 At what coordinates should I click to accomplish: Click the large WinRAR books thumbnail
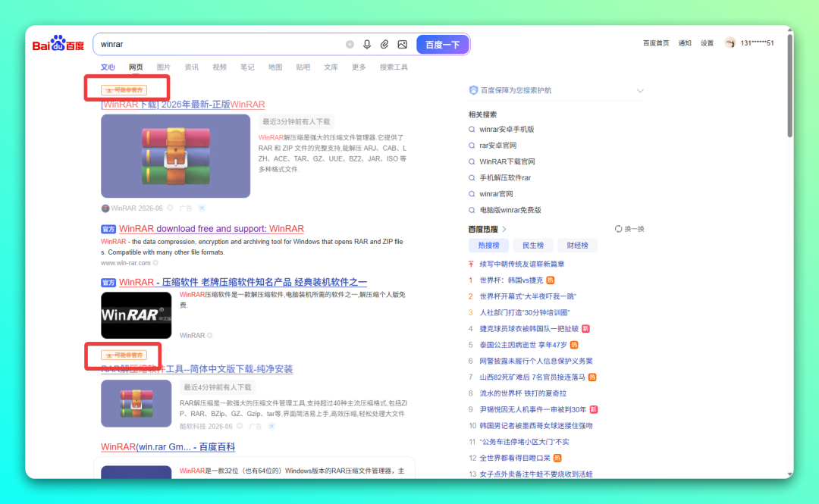175,155
